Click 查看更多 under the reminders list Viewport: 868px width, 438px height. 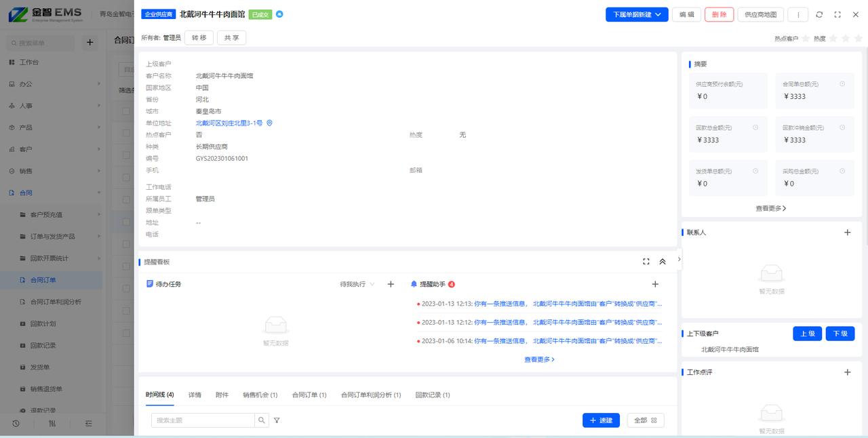(x=539, y=359)
